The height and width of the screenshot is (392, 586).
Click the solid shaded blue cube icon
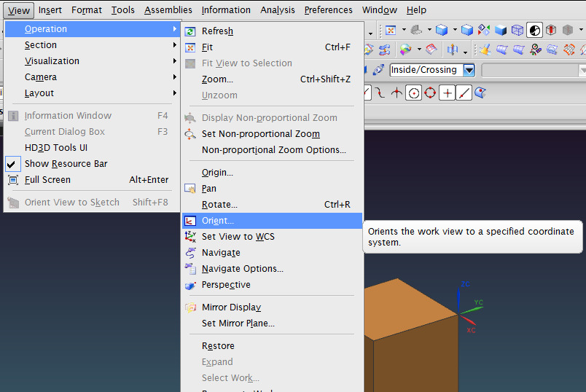tap(501, 31)
